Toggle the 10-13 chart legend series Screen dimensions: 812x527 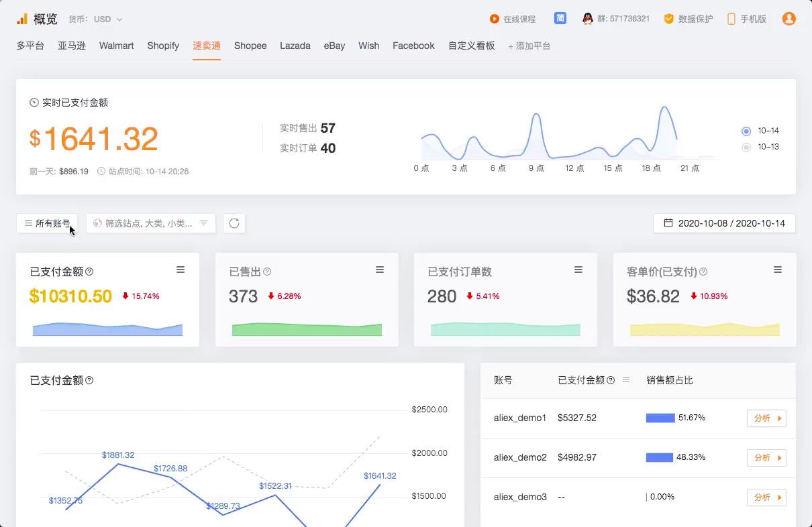pyautogui.click(x=746, y=147)
